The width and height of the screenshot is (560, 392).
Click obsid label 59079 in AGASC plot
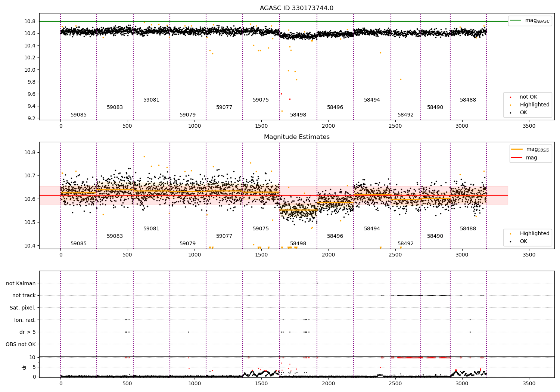(187, 115)
